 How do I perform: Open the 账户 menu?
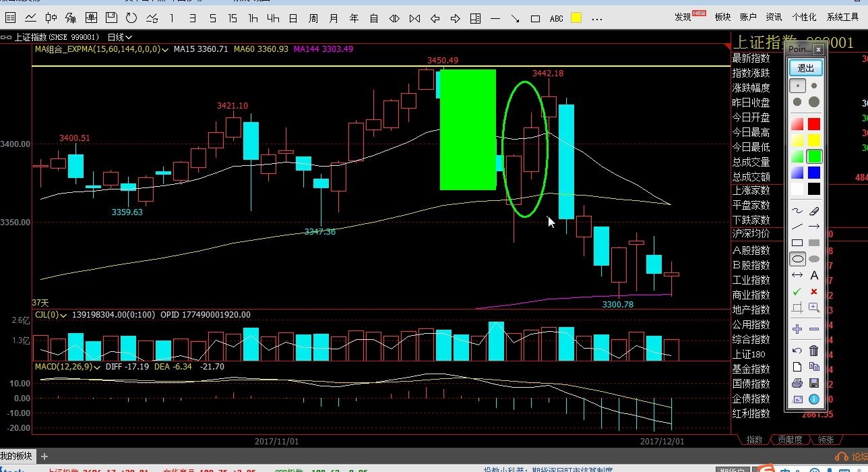pyautogui.click(x=748, y=18)
